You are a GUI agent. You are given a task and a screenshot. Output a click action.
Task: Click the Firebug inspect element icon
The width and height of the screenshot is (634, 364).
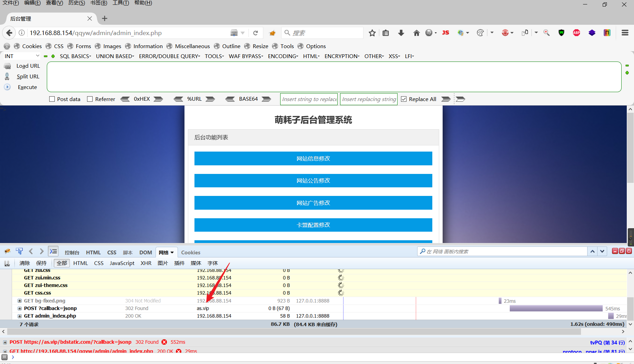point(19,251)
